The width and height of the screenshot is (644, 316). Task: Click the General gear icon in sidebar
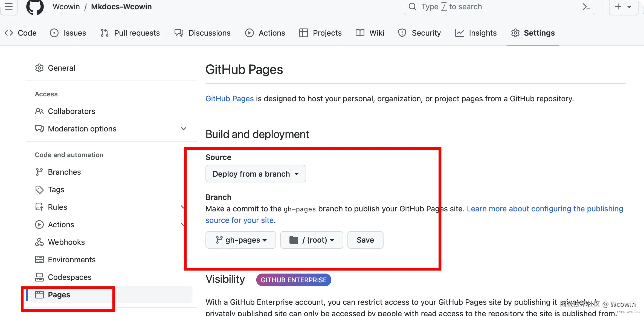[39, 68]
